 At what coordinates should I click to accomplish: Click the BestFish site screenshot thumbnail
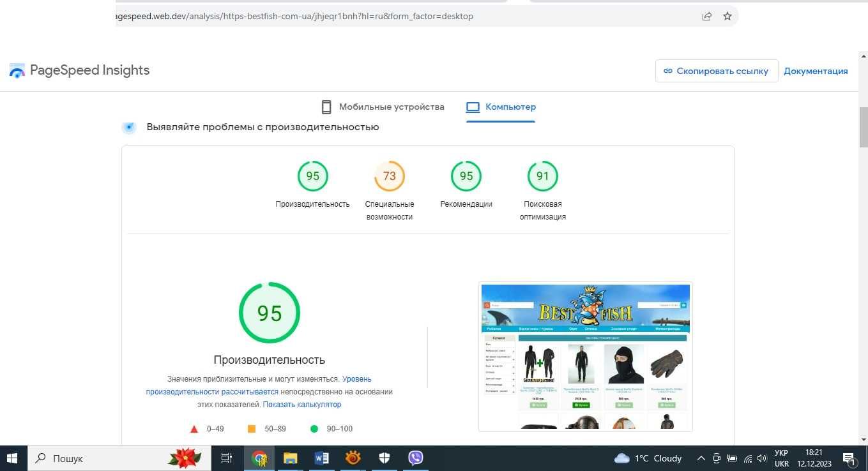(x=586, y=357)
